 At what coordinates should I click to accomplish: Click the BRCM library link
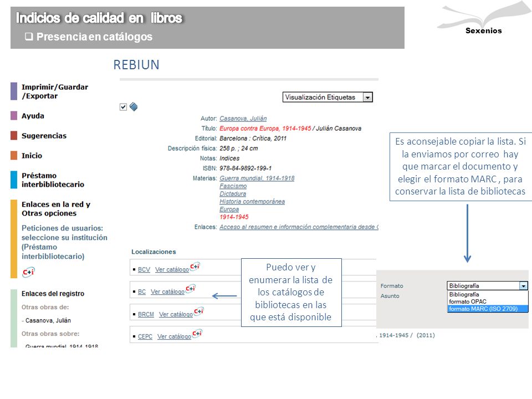(146, 315)
